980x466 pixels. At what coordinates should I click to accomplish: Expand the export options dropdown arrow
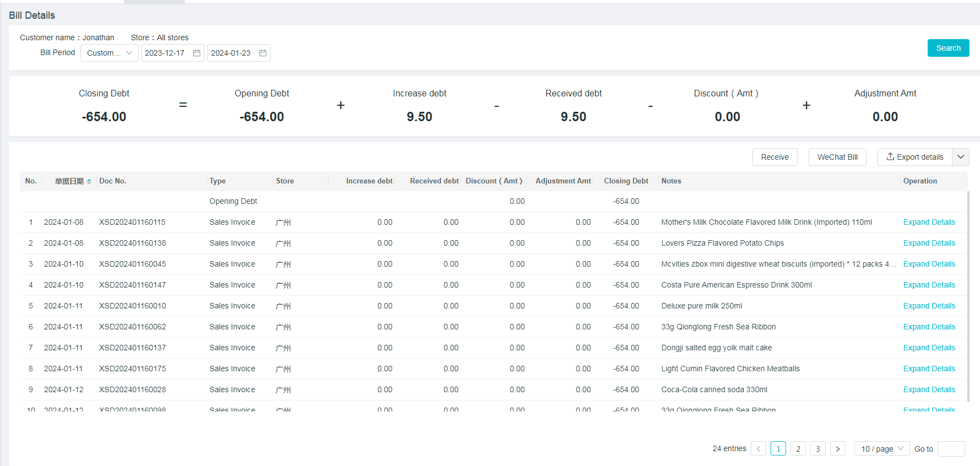tap(961, 157)
